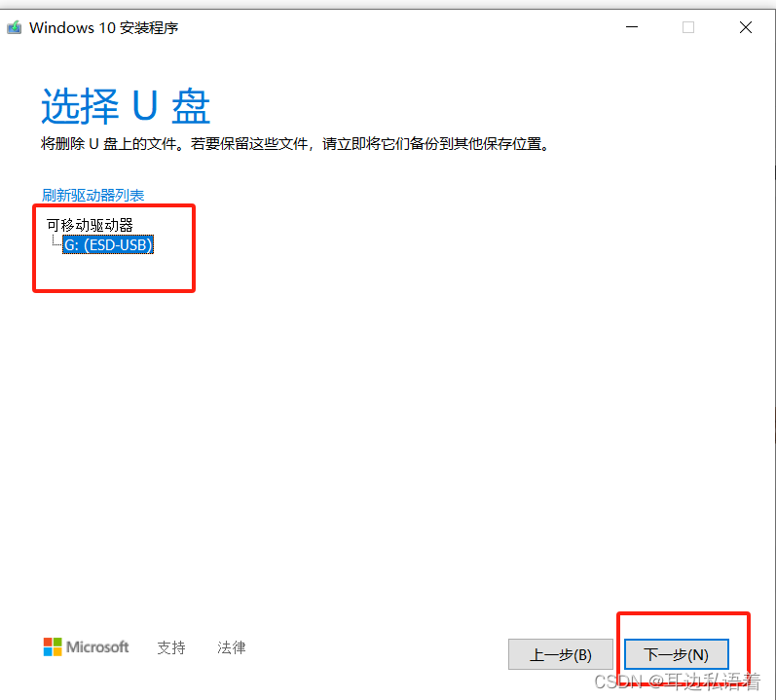The width and height of the screenshot is (776, 700).
Task: Minimize the Windows 10 setup window
Action: 632,27
